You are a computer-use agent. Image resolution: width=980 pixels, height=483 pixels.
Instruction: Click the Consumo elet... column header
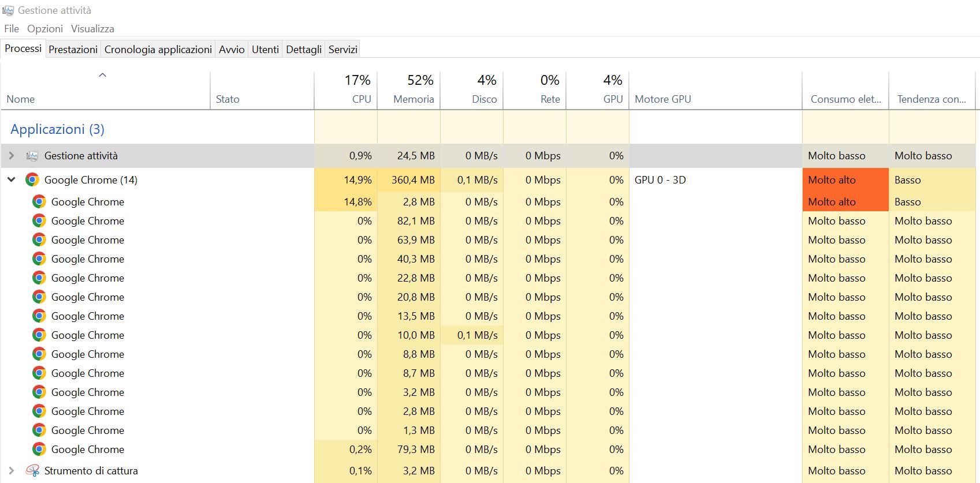(x=845, y=91)
